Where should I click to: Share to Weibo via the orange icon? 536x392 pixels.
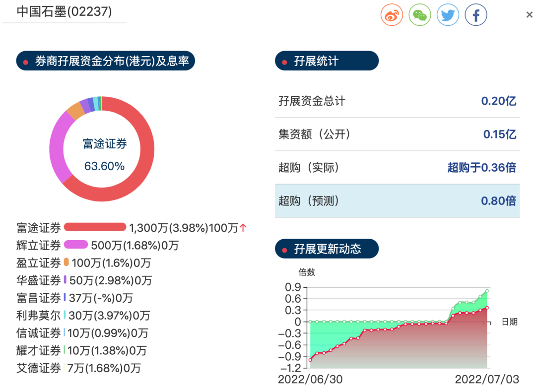tap(392, 15)
